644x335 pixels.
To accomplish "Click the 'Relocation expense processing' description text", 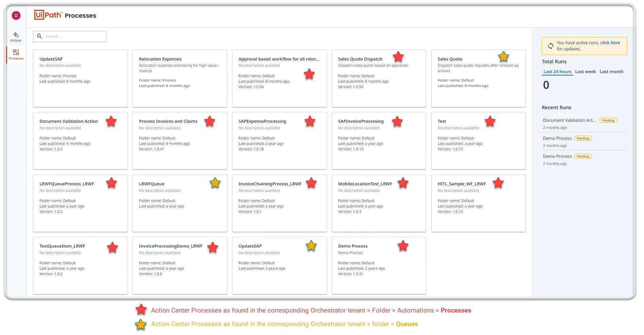I will [179, 68].
